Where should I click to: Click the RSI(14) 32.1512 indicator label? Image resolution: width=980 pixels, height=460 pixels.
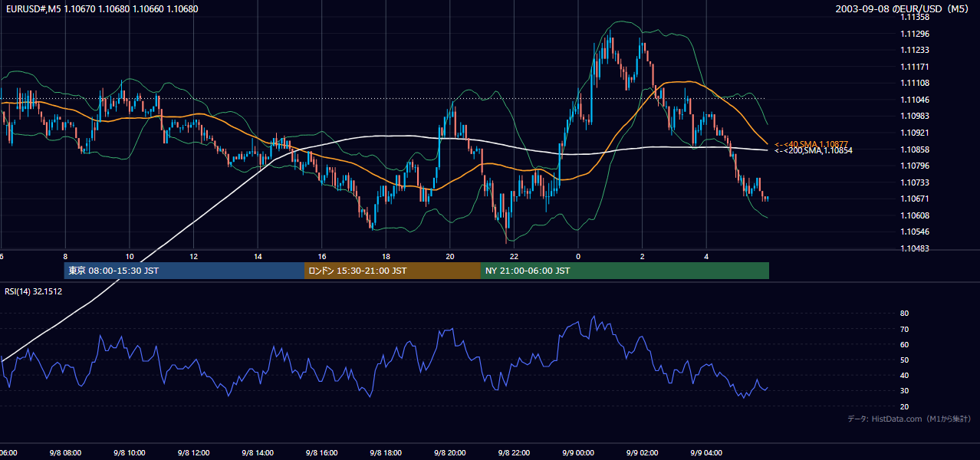pos(34,291)
